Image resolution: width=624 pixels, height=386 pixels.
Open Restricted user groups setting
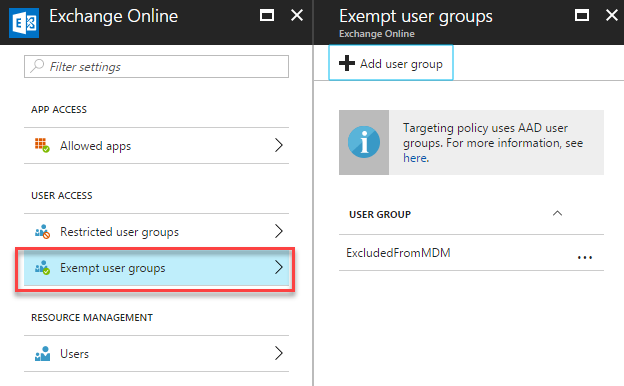[156, 232]
